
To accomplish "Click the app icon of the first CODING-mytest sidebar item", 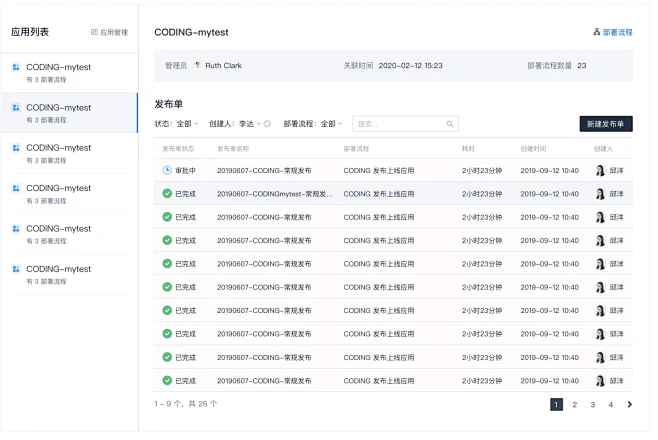I will 16,67.
